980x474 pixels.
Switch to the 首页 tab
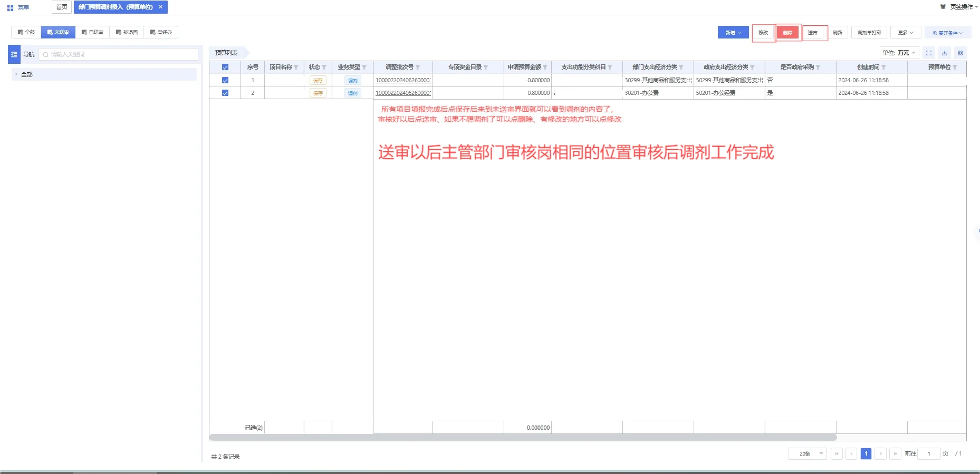(62, 7)
